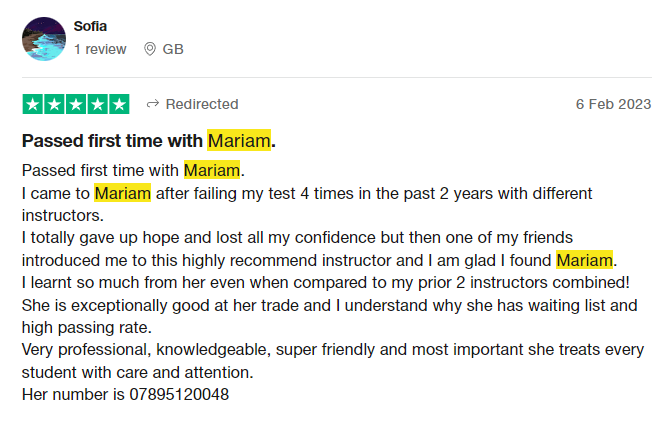Click the third green rating star
Viewport: 663px width, 422px height.
coord(76,104)
